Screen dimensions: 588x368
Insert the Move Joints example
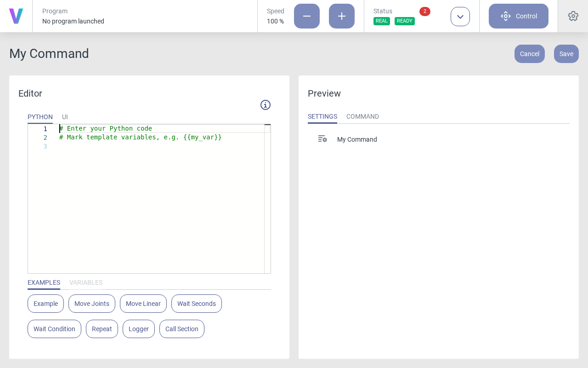92,304
